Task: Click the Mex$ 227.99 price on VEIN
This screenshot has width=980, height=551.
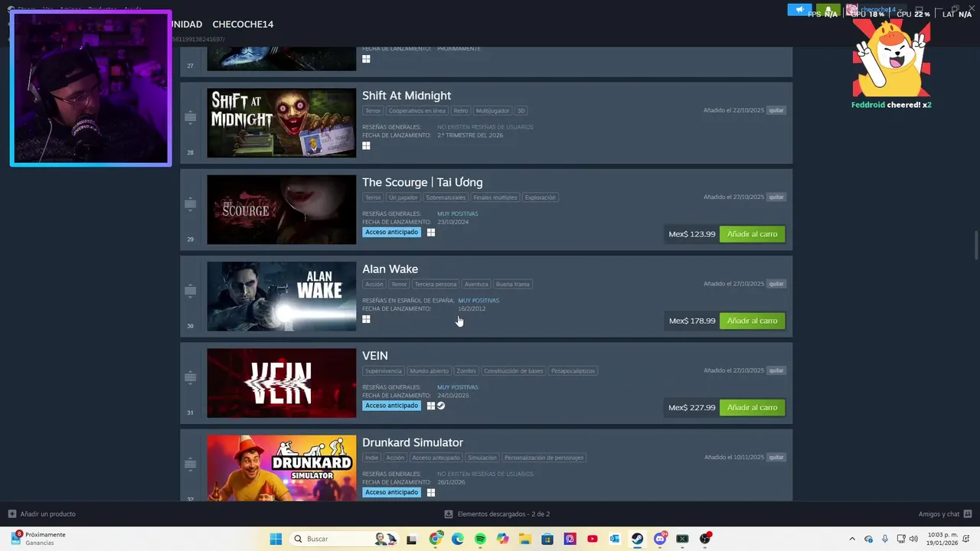Action: [691, 408]
